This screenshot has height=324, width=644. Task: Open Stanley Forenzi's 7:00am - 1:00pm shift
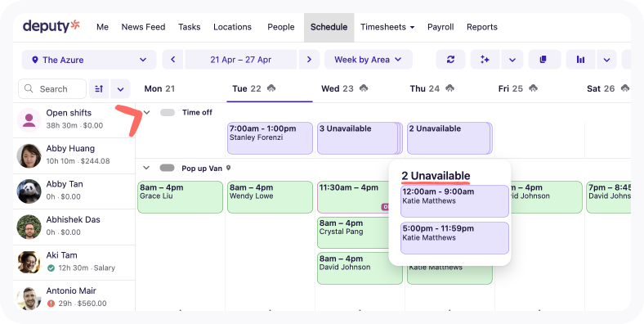[270, 138]
